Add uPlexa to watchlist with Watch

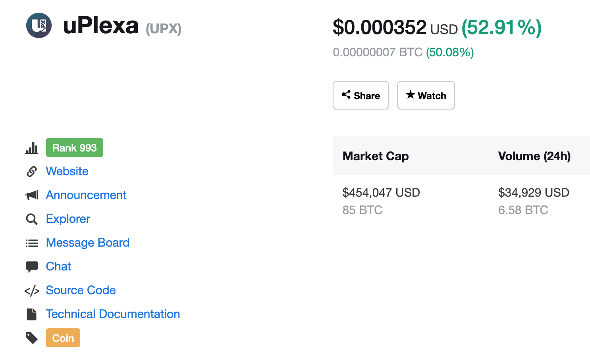[426, 95]
